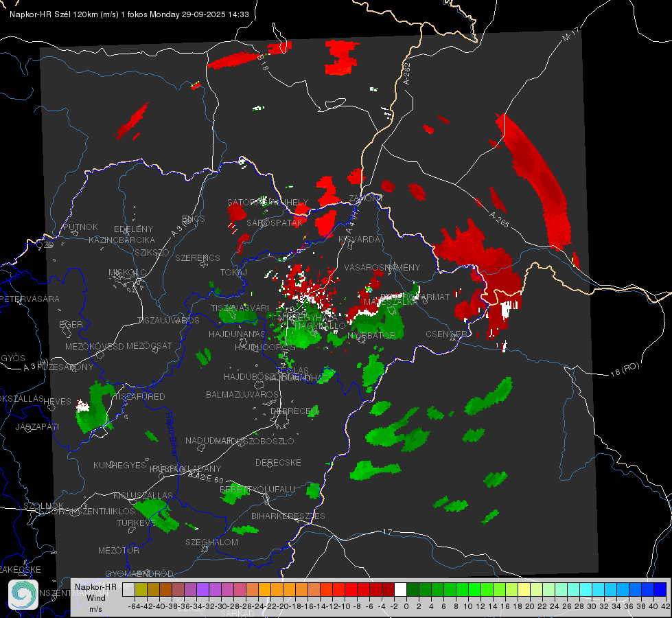Select the SZIKSZÓ town label
The height and width of the screenshot is (618, 672).
point(152,252)
